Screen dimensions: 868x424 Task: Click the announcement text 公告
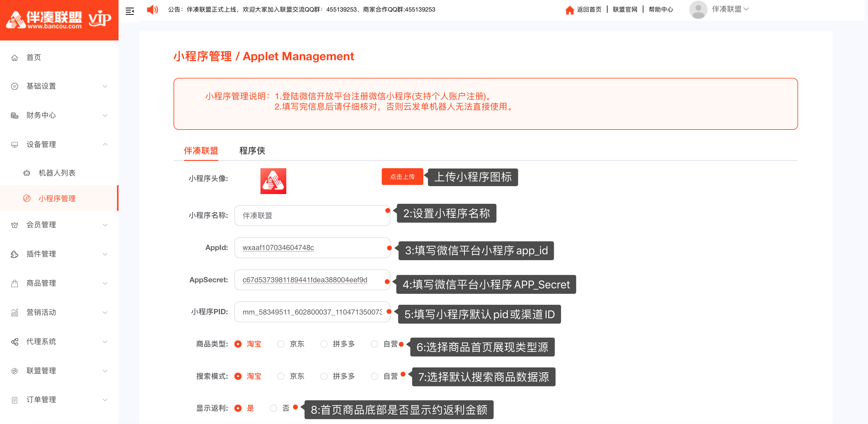pos(301,9)
